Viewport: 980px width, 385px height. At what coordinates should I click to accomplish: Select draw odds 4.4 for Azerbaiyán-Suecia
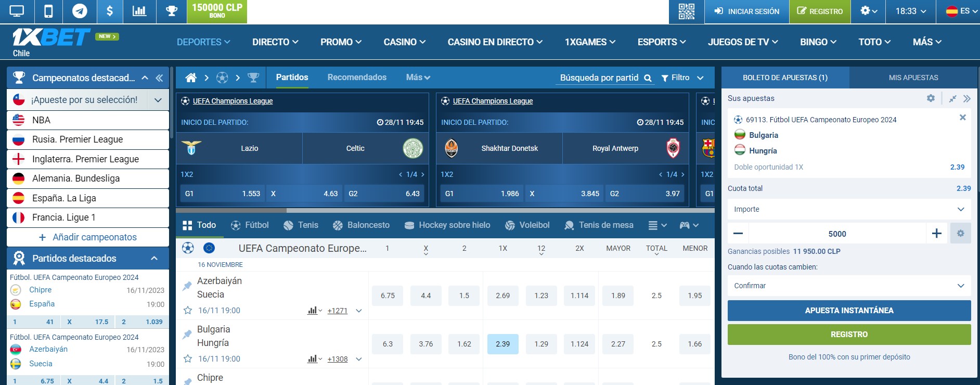tap(426, 296)
